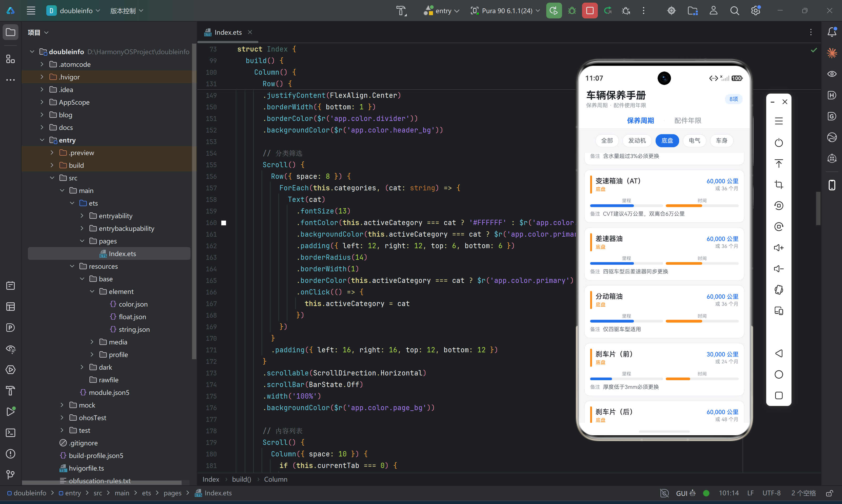This screenshot has width=842, height=504.
Task: Click the emulator back triangle button
Action: pos(779,353)
